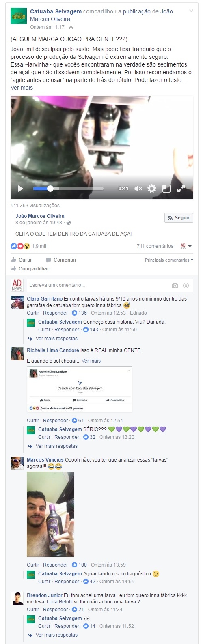This screenshot has height=644, width=203.
Task: Expand video to fullscreen
Action: click(181, 189)
